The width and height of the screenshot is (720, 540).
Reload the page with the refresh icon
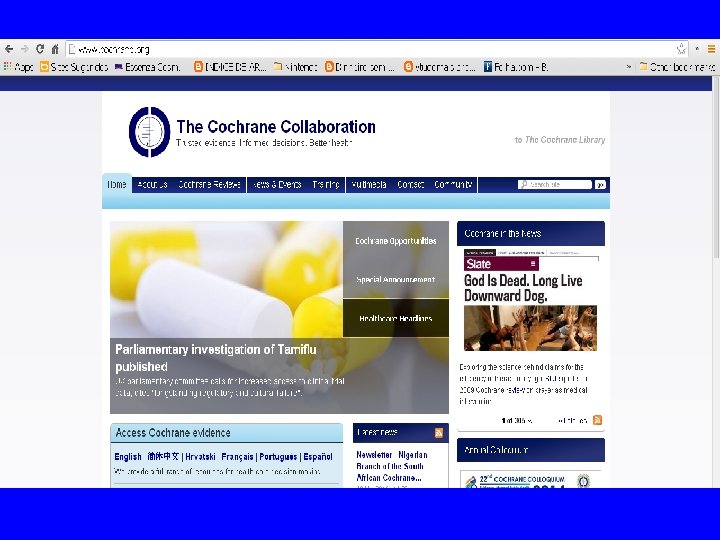tap(40, 49)
